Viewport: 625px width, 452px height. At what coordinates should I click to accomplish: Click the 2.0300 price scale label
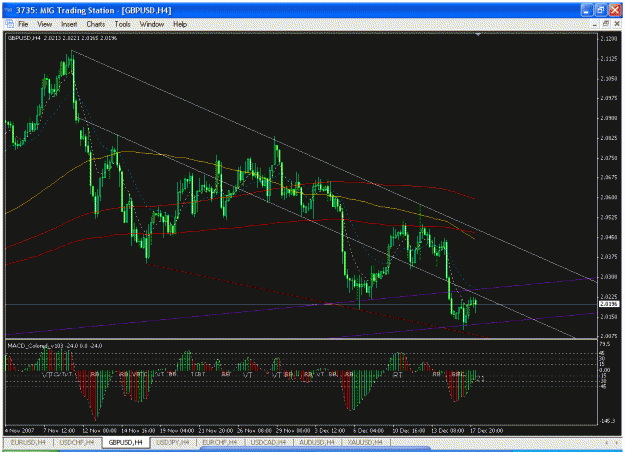pos(609,277)
